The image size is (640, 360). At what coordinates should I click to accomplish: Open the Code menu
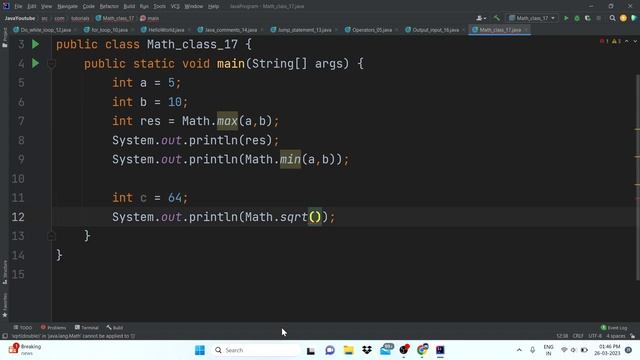coord(89,7)
